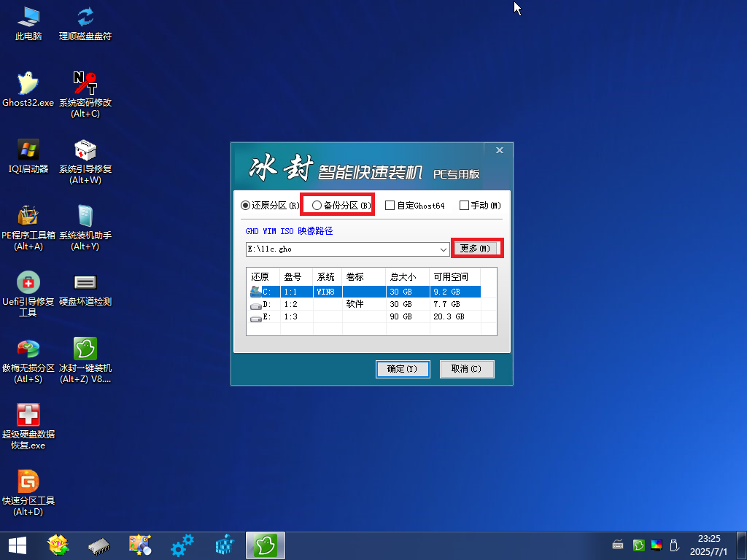Screen dimensions: 747x560
Task: Select the active green ghost taskbar button
Action: pos(266,545)
